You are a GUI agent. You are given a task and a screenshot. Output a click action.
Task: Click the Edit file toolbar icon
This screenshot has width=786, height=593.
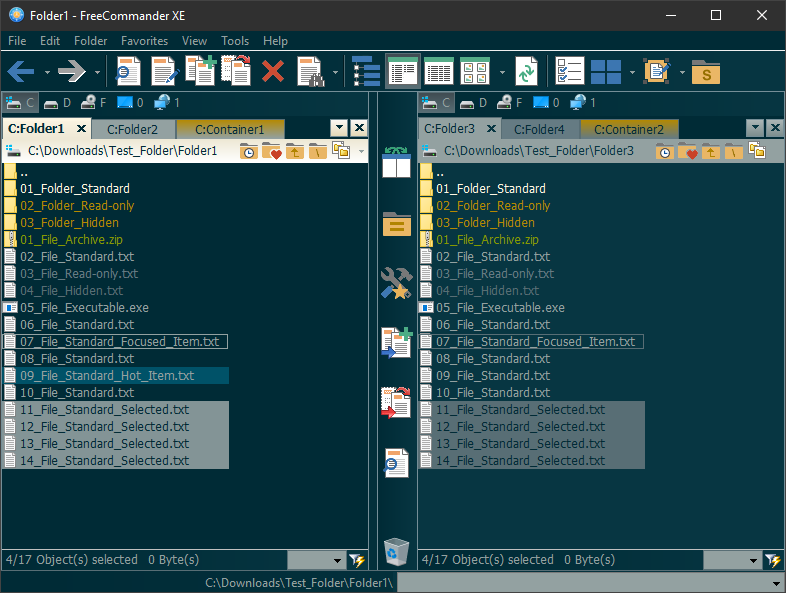(x=165, y=72)
